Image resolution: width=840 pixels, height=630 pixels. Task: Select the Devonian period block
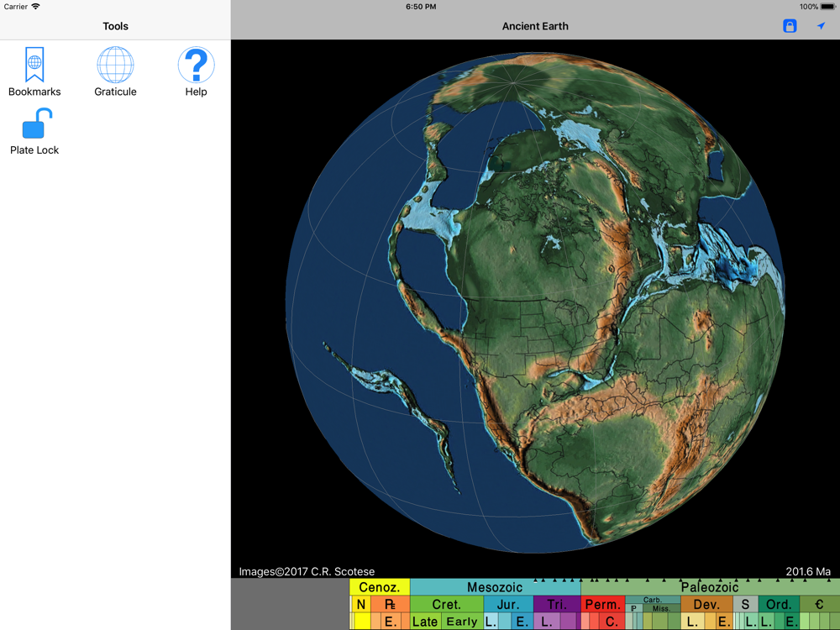[x=706, y=604]
